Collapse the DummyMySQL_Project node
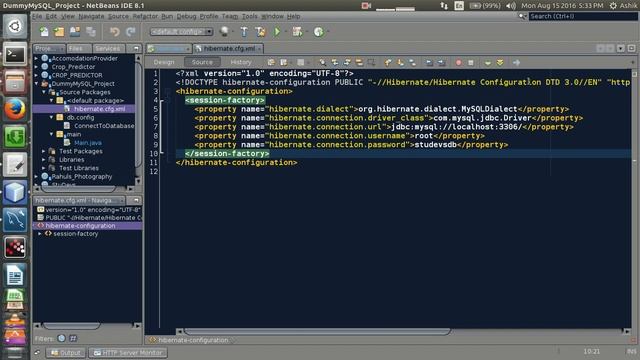This screenshot has width=640, height=360. [37, 84]
